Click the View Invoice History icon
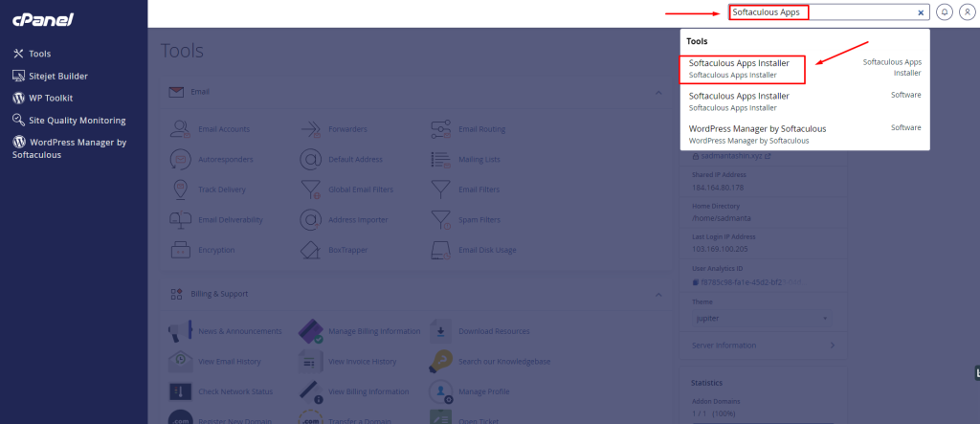This screenshot has width=980, height=424. point(311,361)
